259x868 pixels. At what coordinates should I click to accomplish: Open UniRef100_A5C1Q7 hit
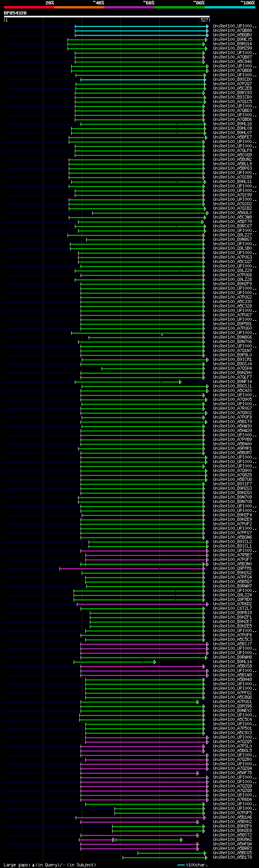[x=232, y=261]
